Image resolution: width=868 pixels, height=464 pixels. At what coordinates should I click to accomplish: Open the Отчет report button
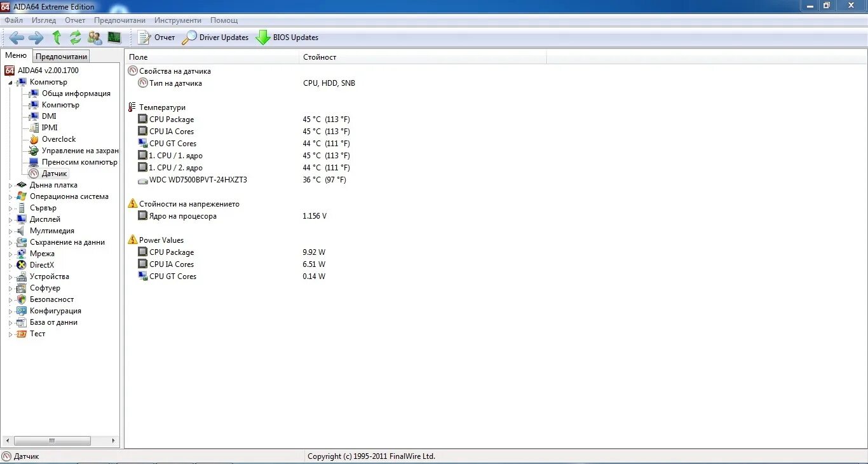click(156, 38)
